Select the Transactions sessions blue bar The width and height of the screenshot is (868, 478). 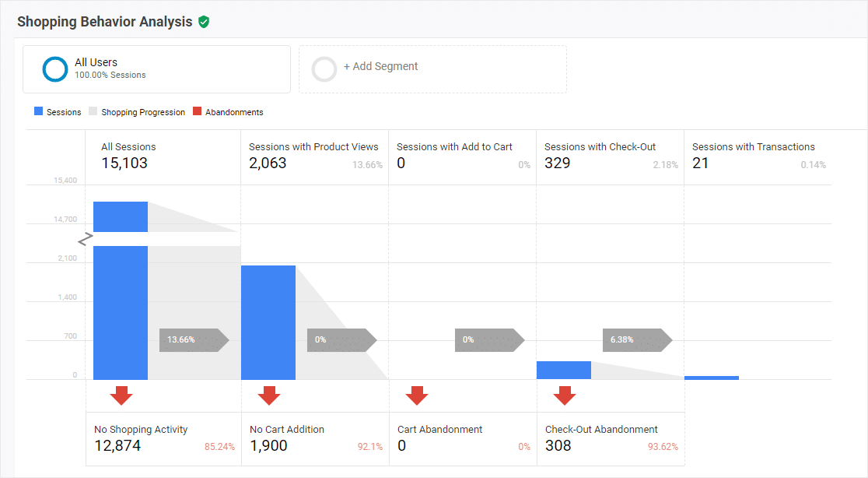tap(712, 378)
